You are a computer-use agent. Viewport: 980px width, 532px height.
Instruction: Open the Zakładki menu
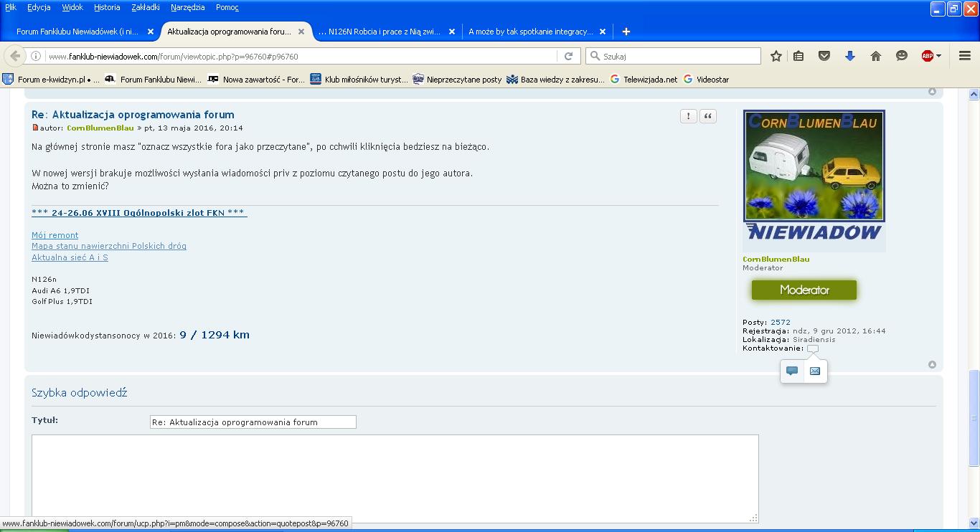(146, 7)
